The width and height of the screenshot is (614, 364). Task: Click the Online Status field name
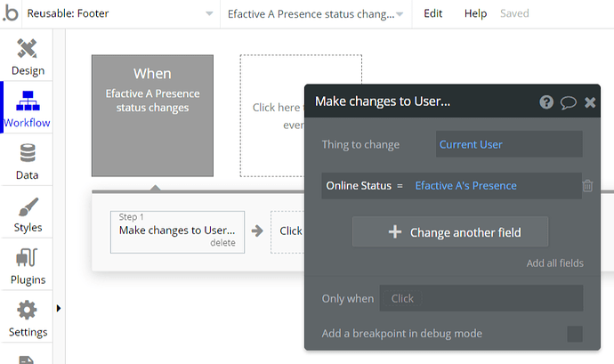click(x=359, y=186)
